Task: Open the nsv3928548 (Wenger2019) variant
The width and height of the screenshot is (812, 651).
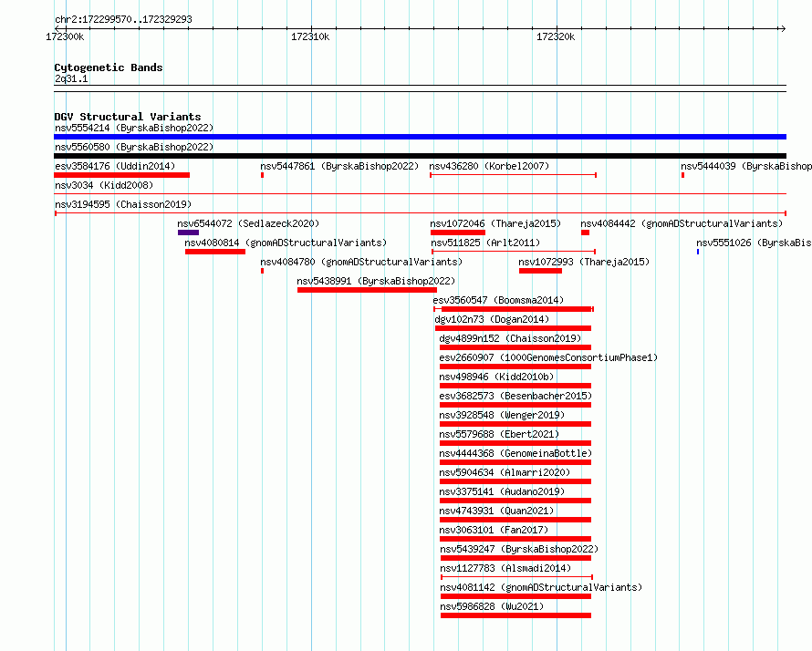Action: point(502,415)
